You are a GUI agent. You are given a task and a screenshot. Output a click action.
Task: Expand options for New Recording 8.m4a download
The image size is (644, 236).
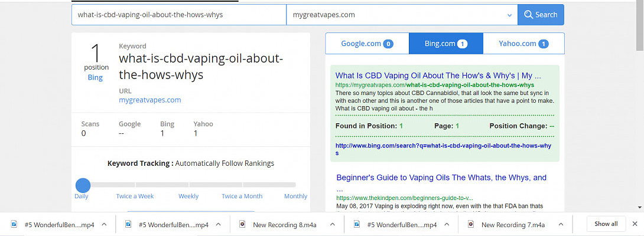pyautogui.click(x=333, y=224)
